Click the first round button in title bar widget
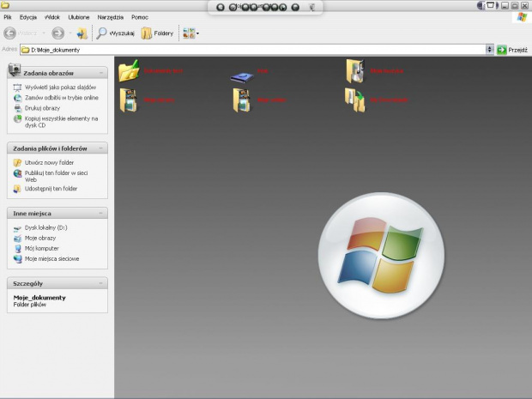This screenshot has width=532, height=399. (x=221, y=7)
